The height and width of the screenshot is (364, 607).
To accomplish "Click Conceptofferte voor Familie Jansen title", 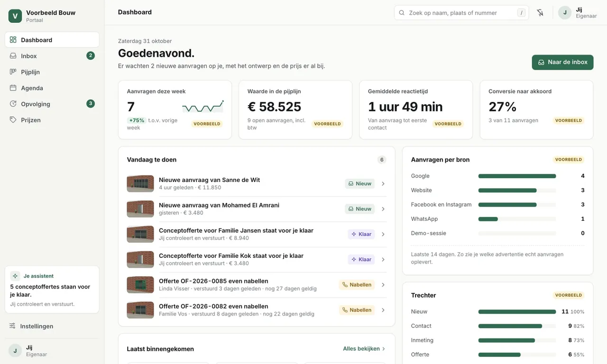I will [x=236, y=230].
